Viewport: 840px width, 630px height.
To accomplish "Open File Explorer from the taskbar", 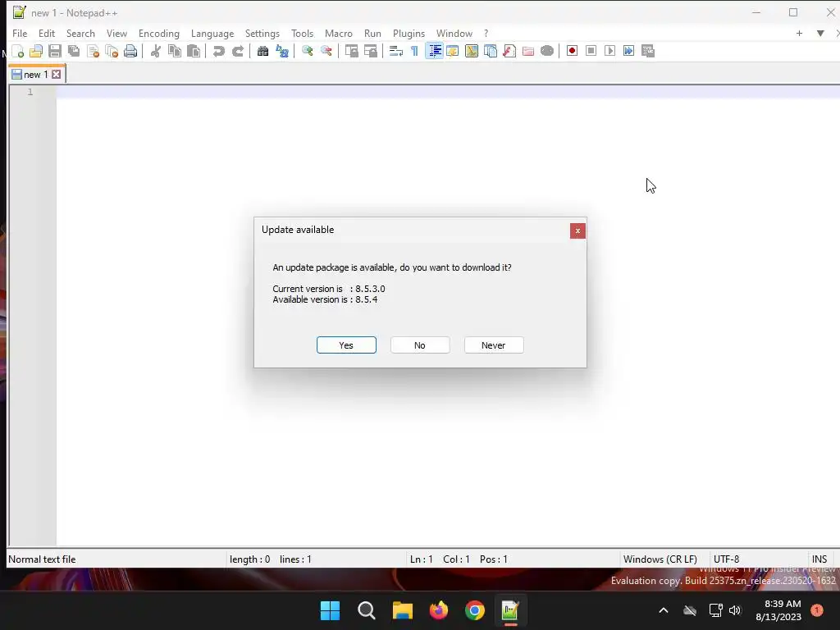I will tap(402, 610).
